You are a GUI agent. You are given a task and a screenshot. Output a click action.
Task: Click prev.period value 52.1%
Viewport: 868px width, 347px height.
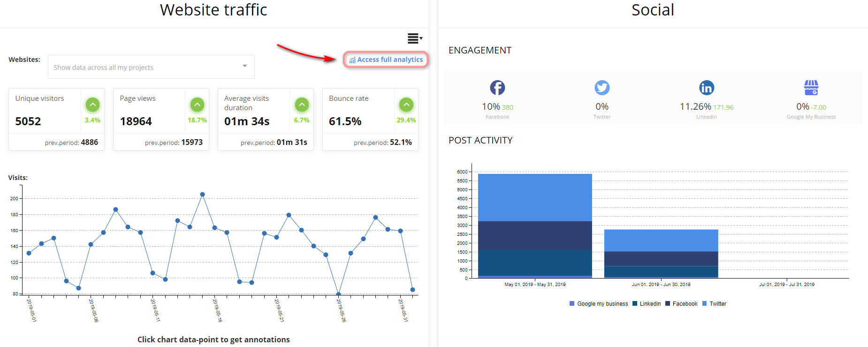pos(401,142)
